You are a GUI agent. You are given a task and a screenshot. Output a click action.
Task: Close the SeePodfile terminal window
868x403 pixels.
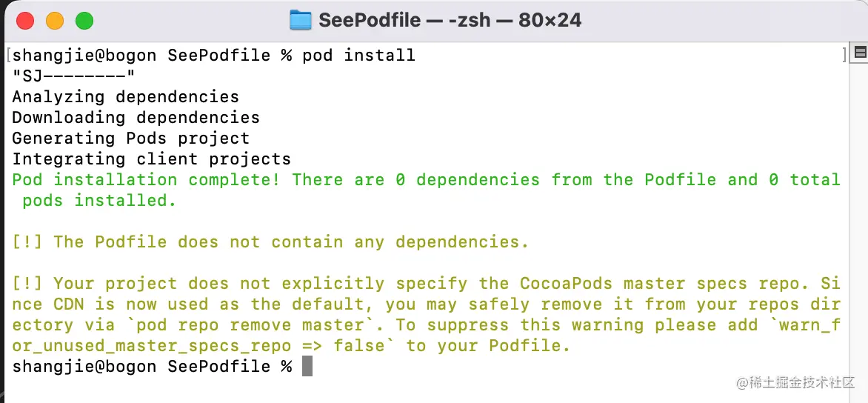[x=25, y=21]
